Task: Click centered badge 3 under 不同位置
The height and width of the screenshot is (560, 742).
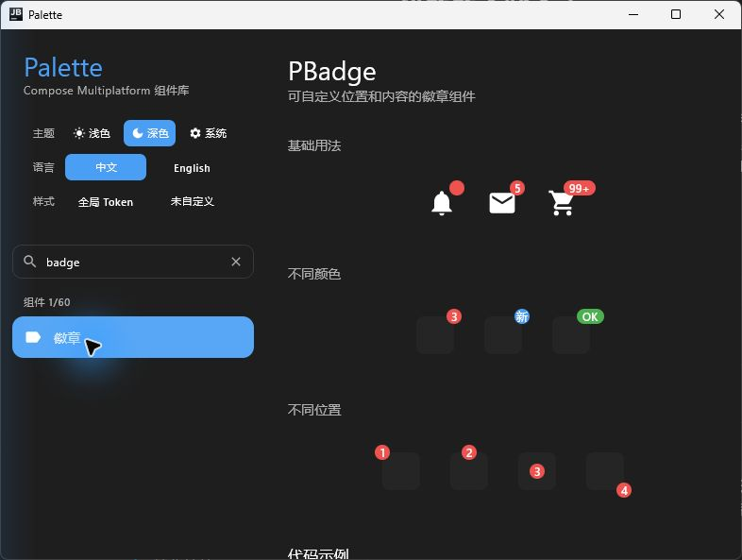Action: tap(536, 471)
